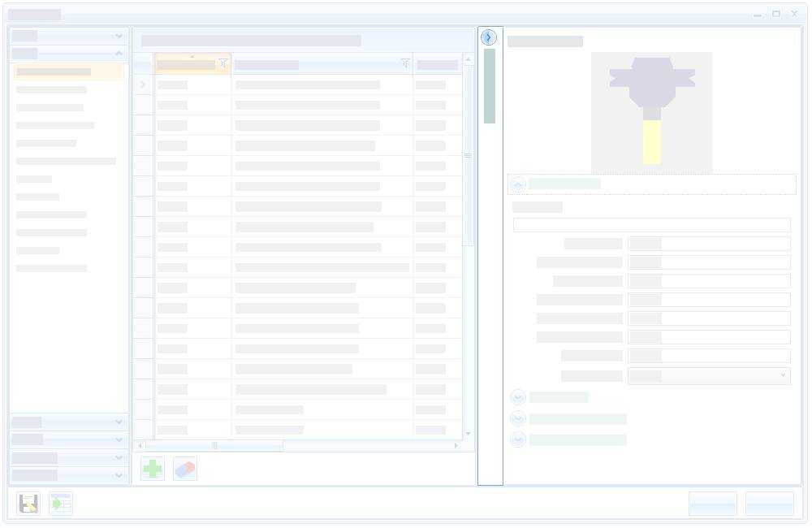This screenshot has width=812, height=528.
Task: Expand the first table row using its arrow
Action: [143, 84]
